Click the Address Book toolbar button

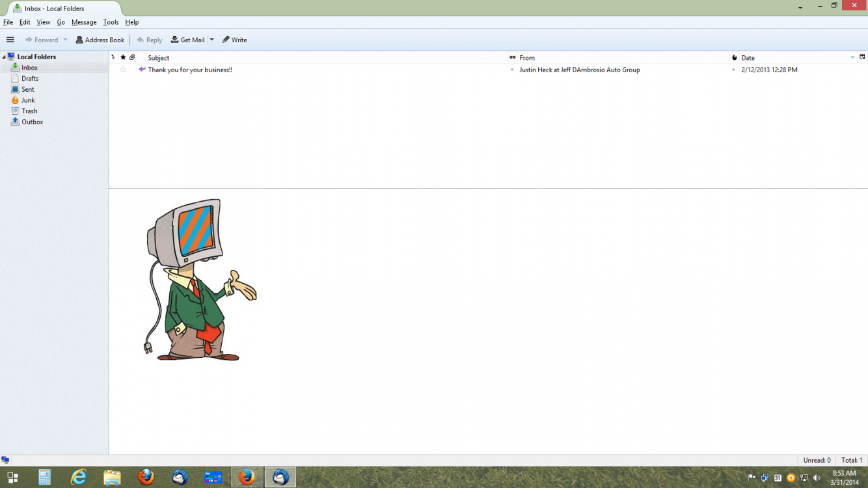click(100, 40)
